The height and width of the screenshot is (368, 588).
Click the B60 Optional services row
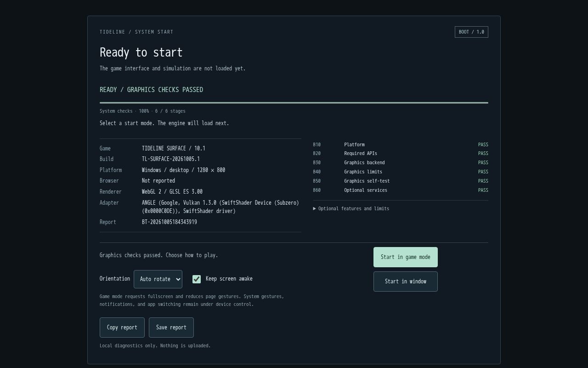[x=401, y=190]
